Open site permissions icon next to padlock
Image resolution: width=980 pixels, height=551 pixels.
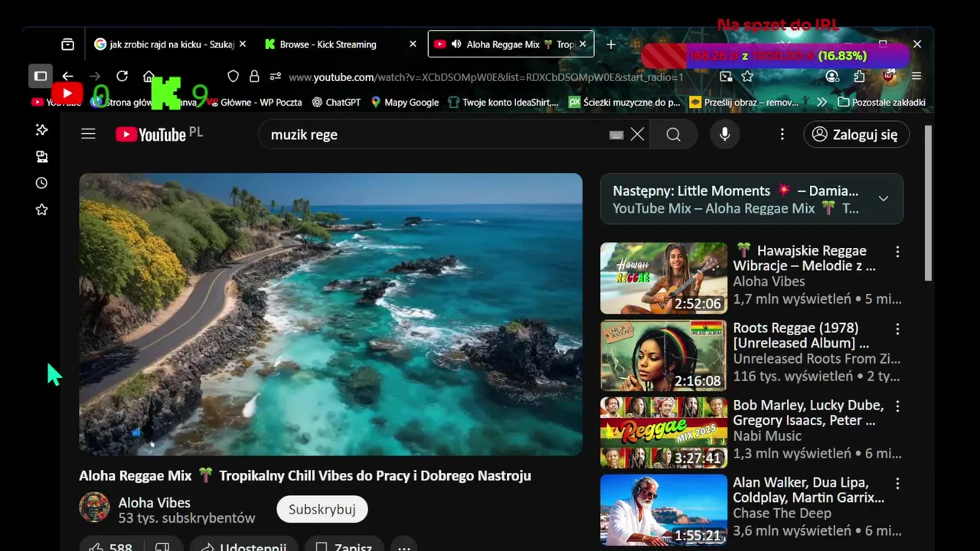click(x=275, y=77)
